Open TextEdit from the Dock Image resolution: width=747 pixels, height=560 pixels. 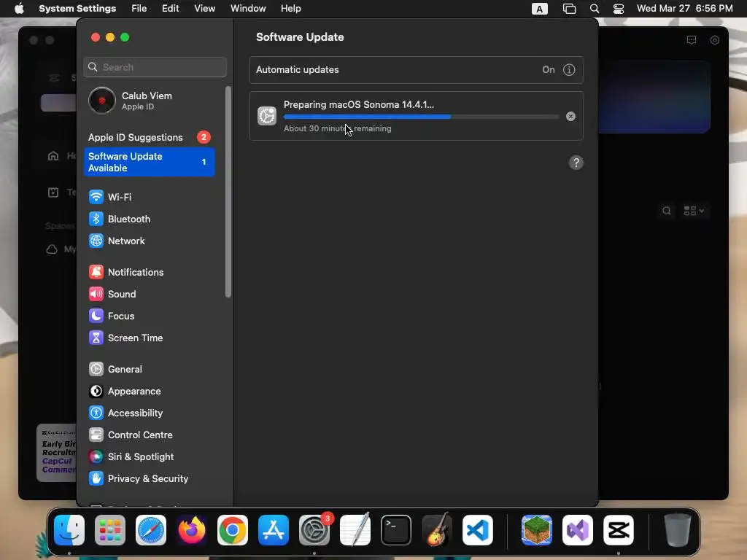click(x=355, y=529)
